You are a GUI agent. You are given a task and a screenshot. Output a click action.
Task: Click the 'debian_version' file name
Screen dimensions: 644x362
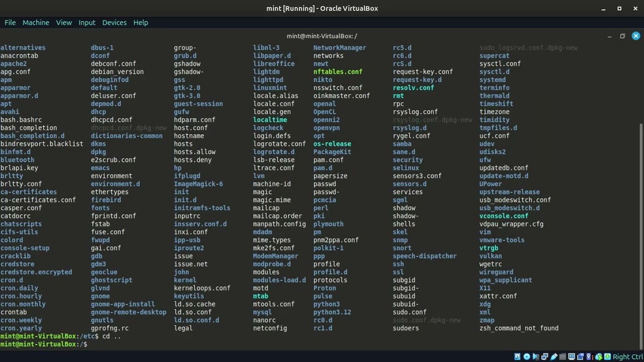117,72
